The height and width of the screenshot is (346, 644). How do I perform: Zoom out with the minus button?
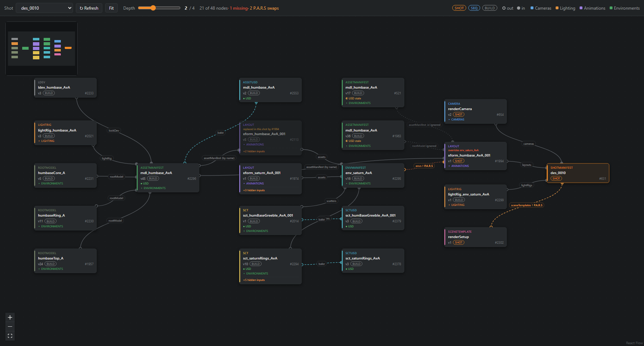click(x=10, y=327)
